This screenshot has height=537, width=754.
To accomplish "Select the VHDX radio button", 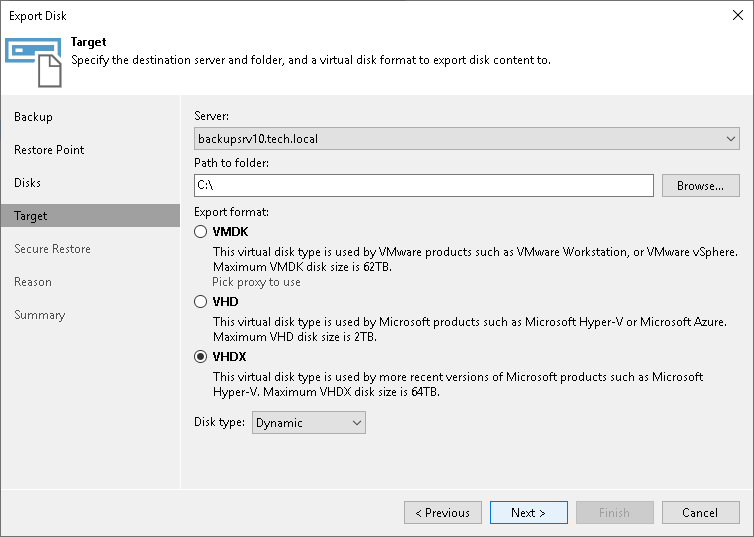I will tap(201, 357).
